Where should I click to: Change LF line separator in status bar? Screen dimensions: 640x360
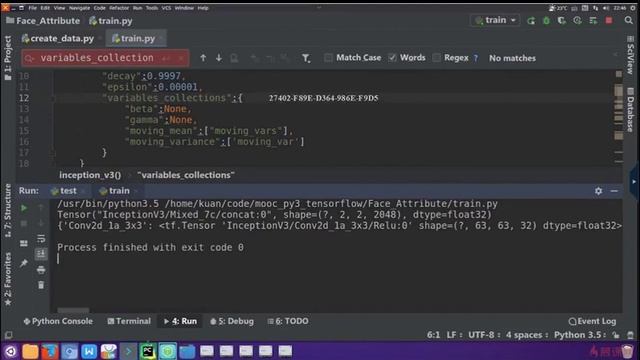(454, 335)
